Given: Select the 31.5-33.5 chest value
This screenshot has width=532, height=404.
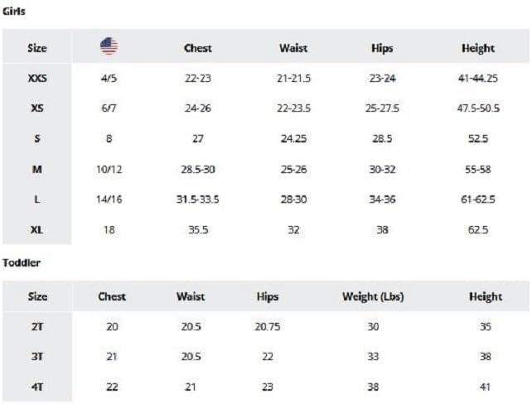Looking at the screenshot, I should pyautogui.click(x=198, y=200).
